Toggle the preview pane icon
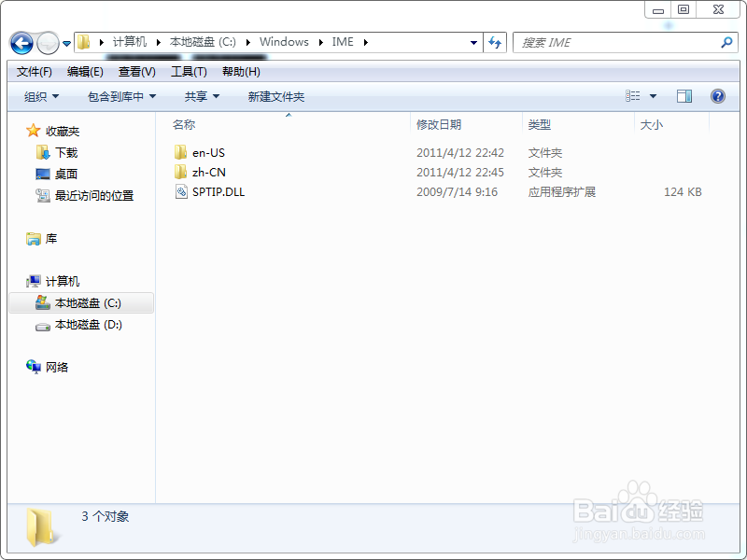Viewport: 747px width, 560px height. click(x=684, y=96)
